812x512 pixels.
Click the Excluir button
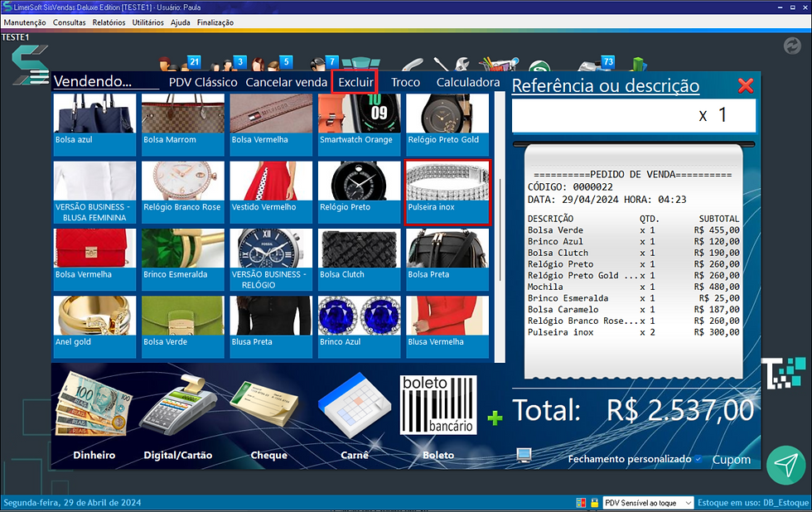click(355, 82)
